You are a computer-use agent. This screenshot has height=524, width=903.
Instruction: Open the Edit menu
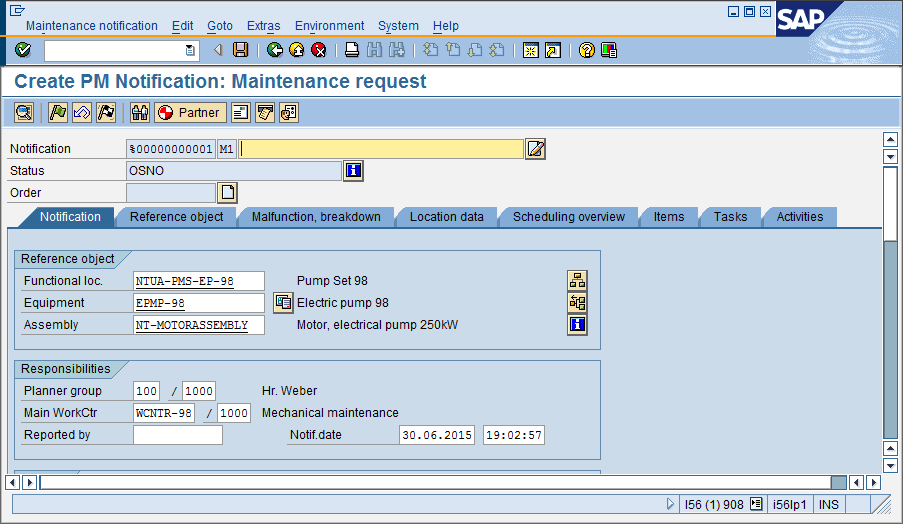(x=182, y=26)
